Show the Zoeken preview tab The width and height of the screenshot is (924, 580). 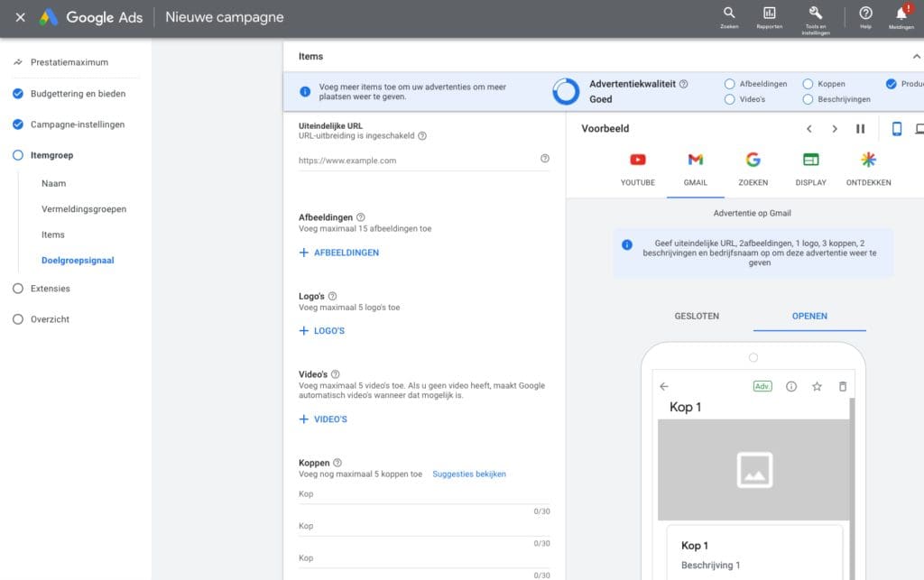click(753, 169)
